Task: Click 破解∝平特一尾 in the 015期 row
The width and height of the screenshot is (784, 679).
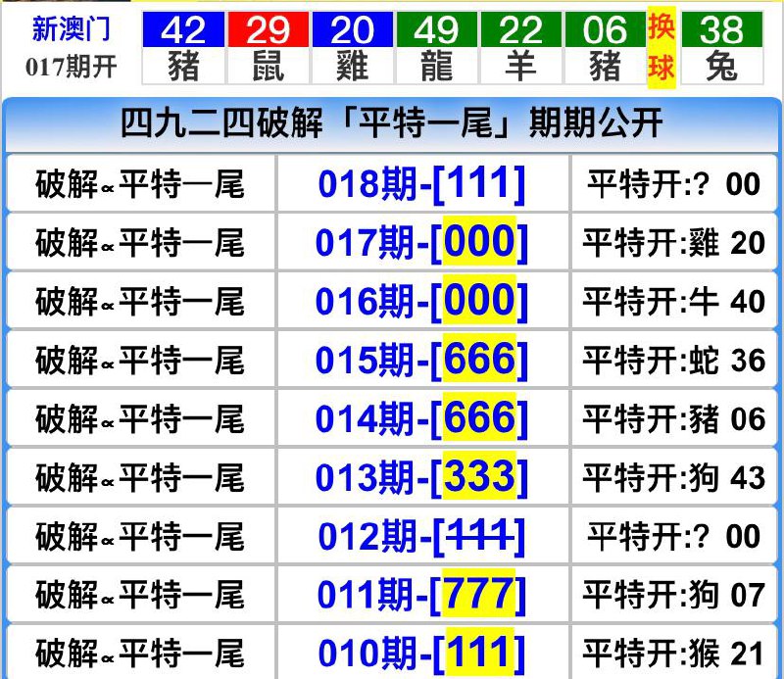Action: click(140, 360)
